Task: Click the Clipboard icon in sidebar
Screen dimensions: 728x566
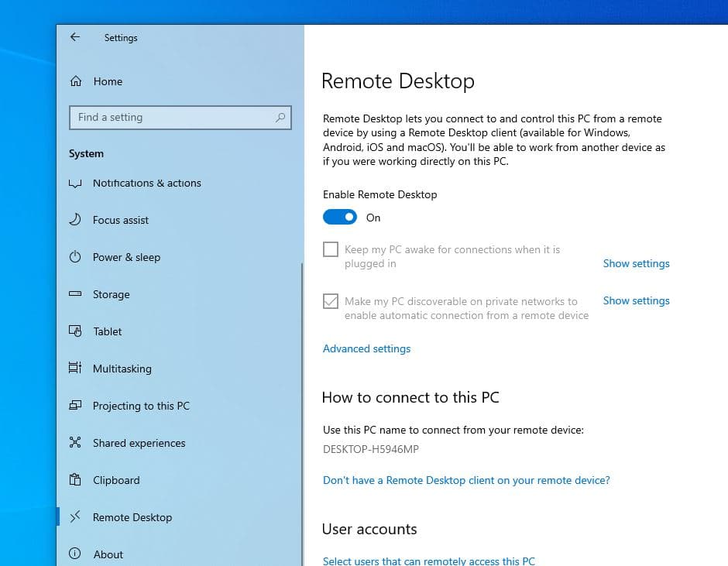Action: [x=75, y=480]
